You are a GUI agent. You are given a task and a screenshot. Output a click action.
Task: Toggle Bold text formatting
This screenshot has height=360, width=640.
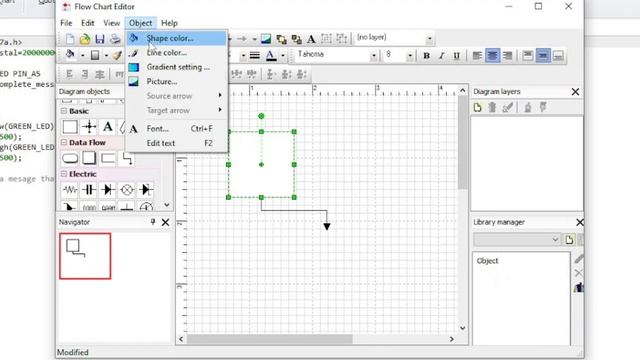[427, 56]
